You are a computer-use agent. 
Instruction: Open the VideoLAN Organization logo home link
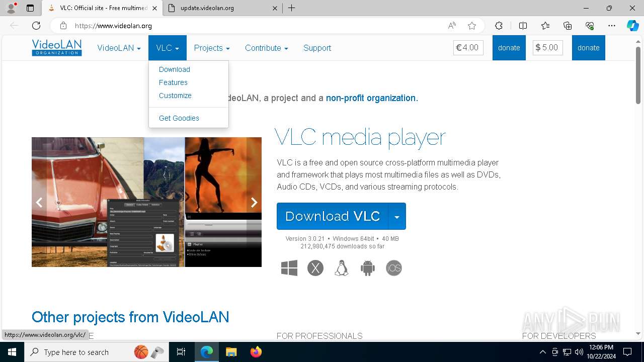pos(57,48)
